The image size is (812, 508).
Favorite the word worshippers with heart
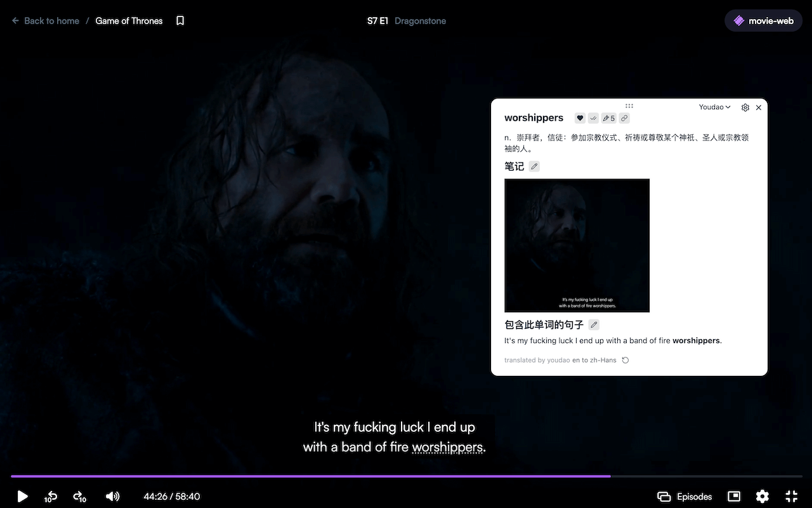[580, 118]
